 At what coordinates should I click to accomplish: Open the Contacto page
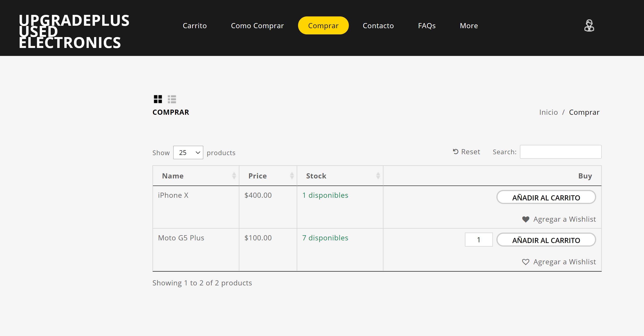pyautogui.click(x=378, y=26)
